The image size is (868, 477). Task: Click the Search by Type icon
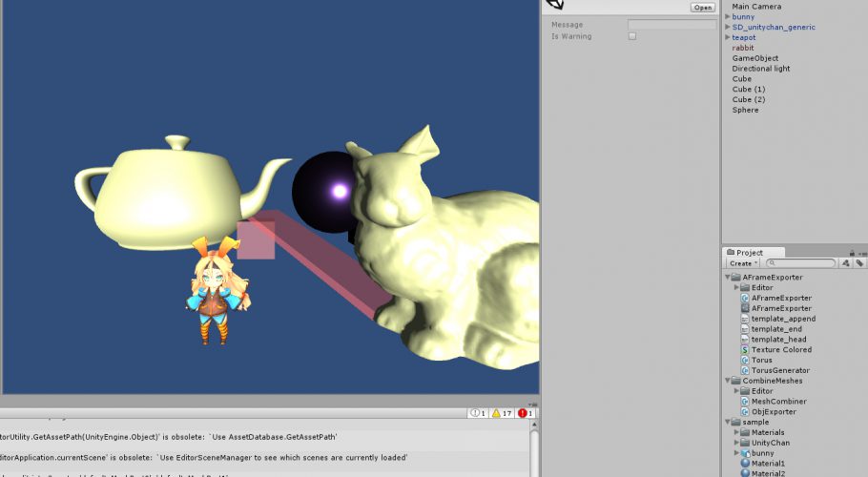coord(846,263)
